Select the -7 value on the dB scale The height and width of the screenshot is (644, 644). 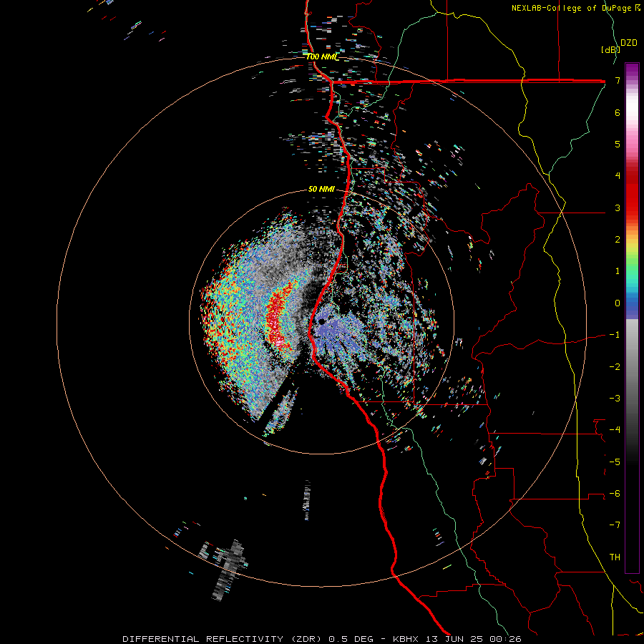tap(615, 525)
